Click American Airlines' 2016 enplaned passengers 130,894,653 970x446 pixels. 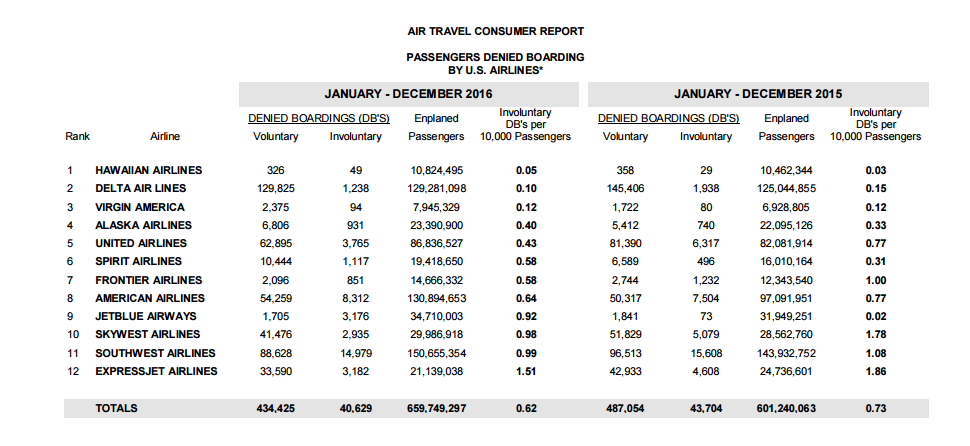pos(437,298)
